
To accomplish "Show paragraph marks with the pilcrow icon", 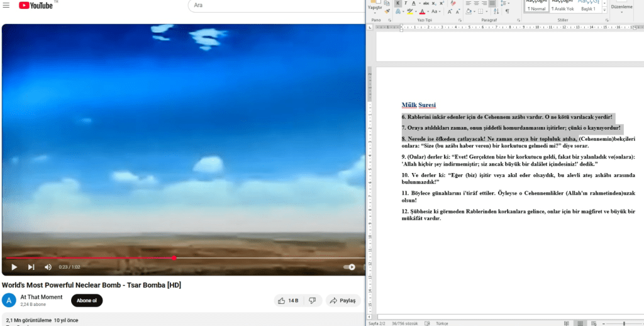I will click(507, 11).
